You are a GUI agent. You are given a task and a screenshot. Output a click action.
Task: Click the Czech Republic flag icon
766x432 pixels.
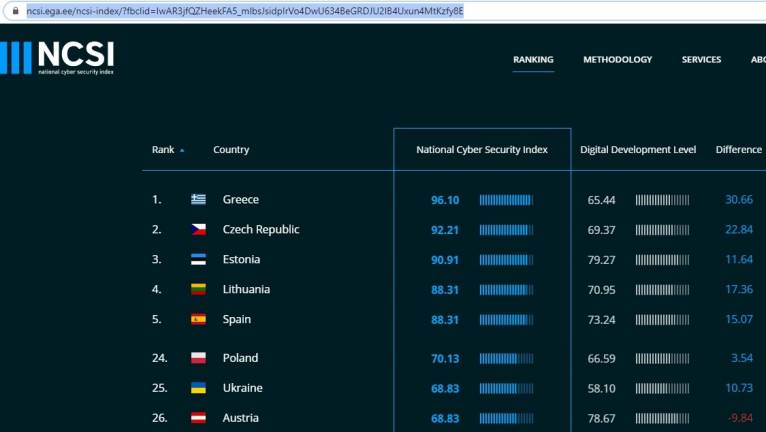(198, 229)
